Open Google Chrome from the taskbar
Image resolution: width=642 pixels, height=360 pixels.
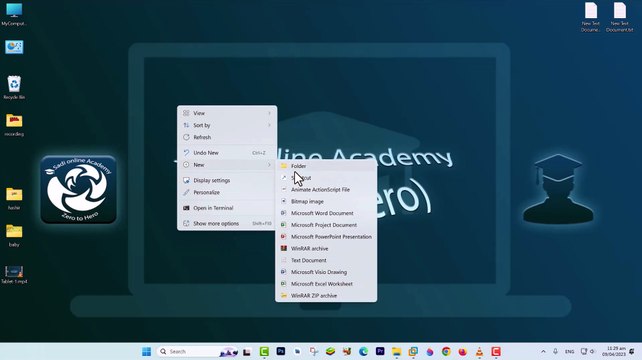coord(446,351)
